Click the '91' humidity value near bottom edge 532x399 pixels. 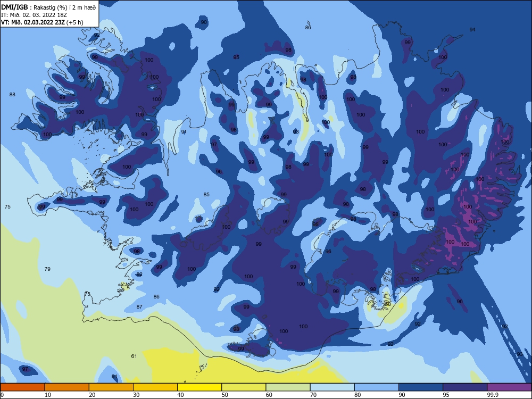[x=115, y=376]
